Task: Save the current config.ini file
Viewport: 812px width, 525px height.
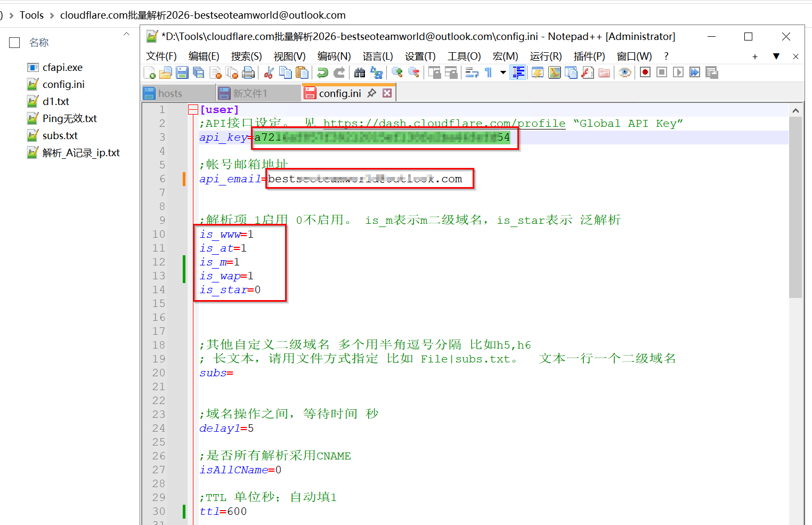Action: point(182,72)
